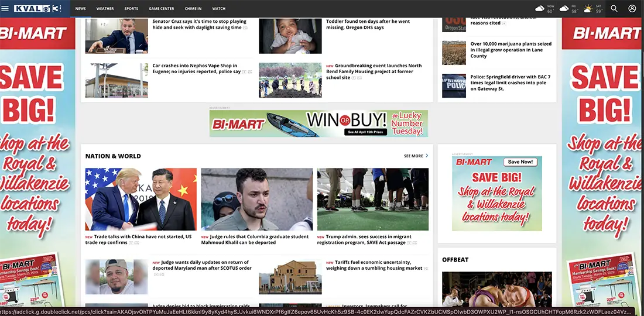Click the Save Now button in Bi-Mart ad
The height and width of the screenshot is (316, 644).
(x=520, y=162)
